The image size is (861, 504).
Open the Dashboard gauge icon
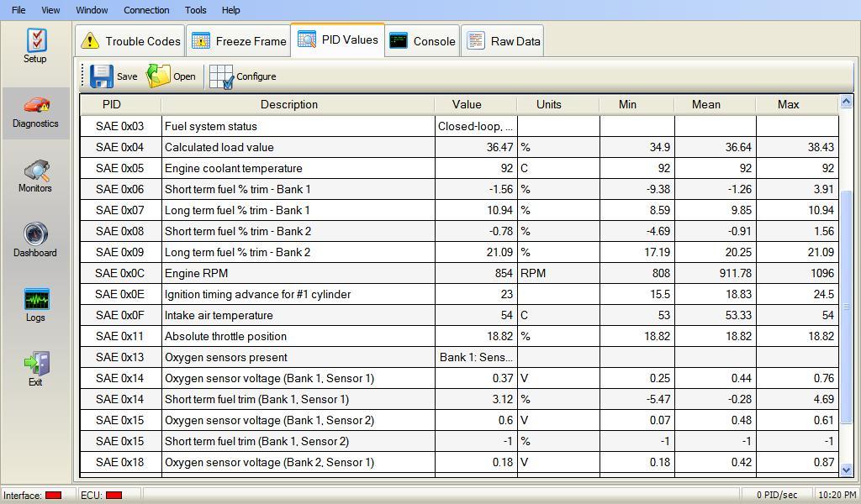pos(35,235)
